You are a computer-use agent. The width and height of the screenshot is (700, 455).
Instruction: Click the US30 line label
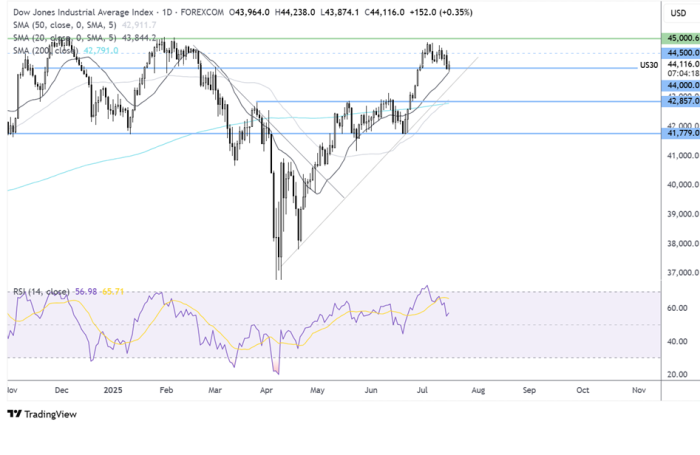pyautogui.click(x=649, y=65)
